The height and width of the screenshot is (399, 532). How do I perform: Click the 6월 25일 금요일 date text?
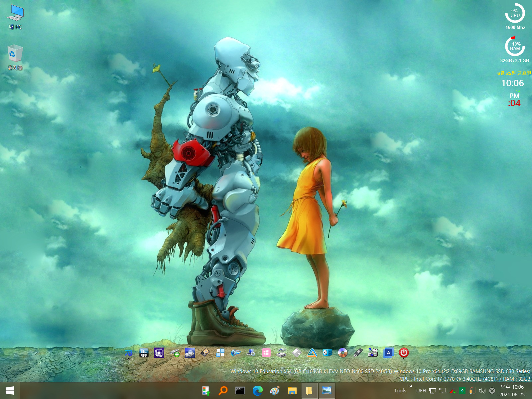514,73
